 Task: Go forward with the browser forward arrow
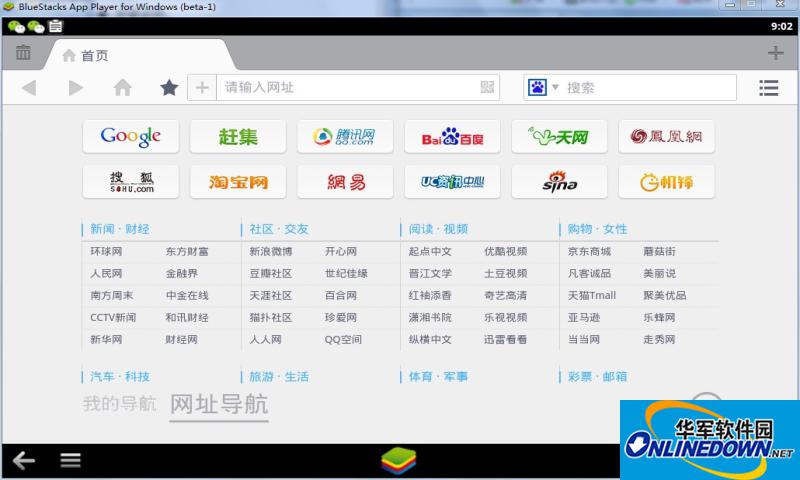point(76,88)
